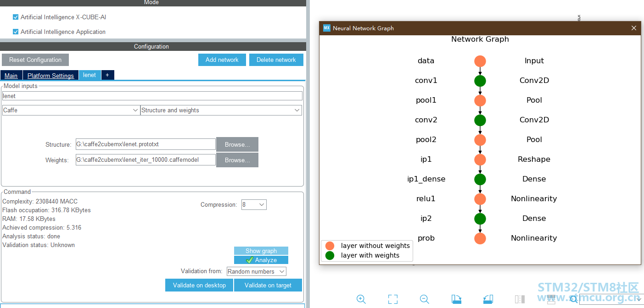Click the plus tab to add network
This screenshot has height=308, width=644.
tap(107, 75)
